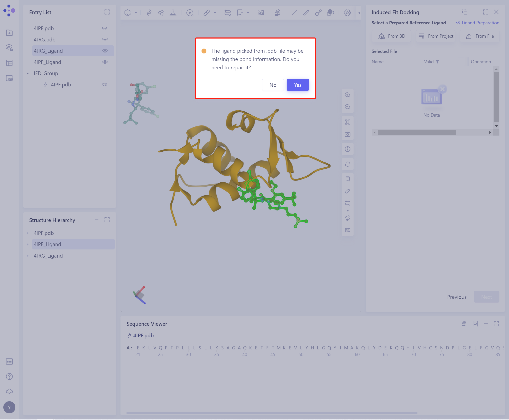Choose the From Project ligand source
The width and height of the screenshot is (509, 420).
click(436, 36)
